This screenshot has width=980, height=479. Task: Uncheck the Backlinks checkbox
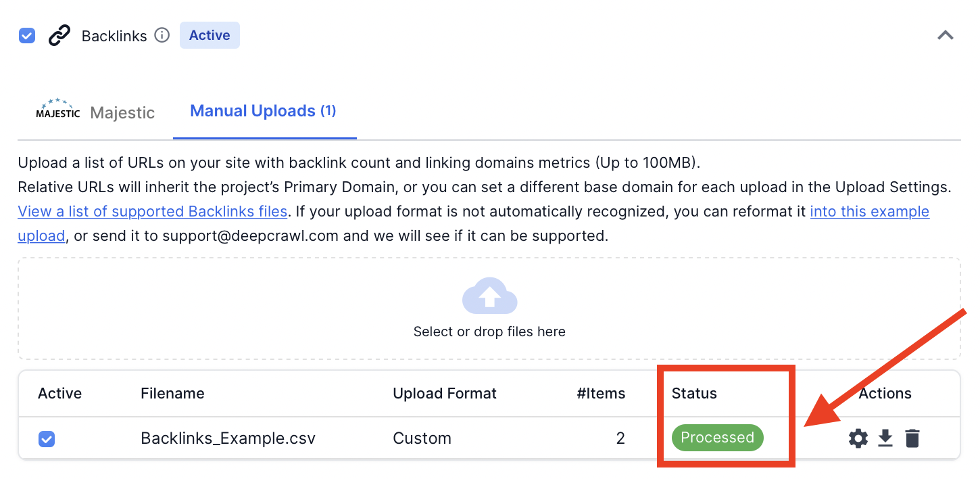26,35
